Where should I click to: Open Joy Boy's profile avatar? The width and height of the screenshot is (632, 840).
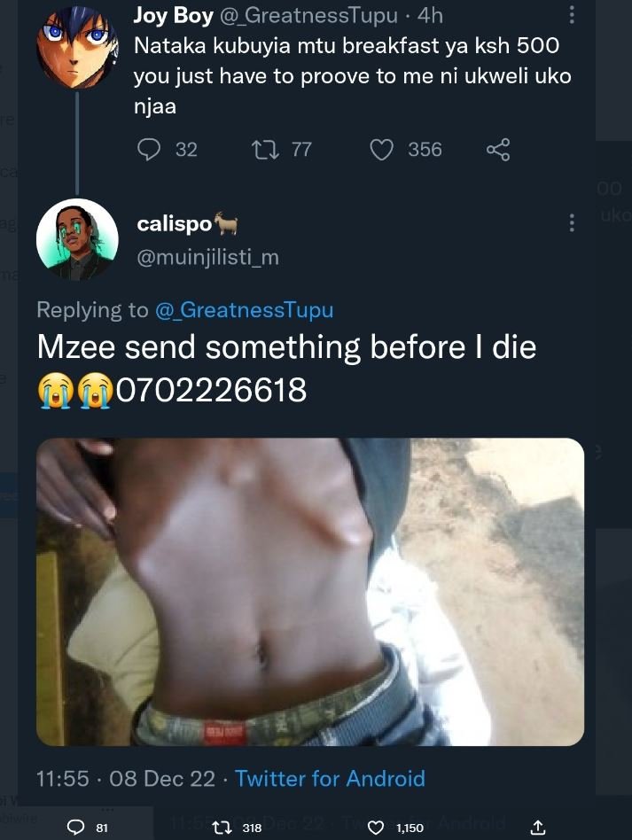[x=76, y=47]
